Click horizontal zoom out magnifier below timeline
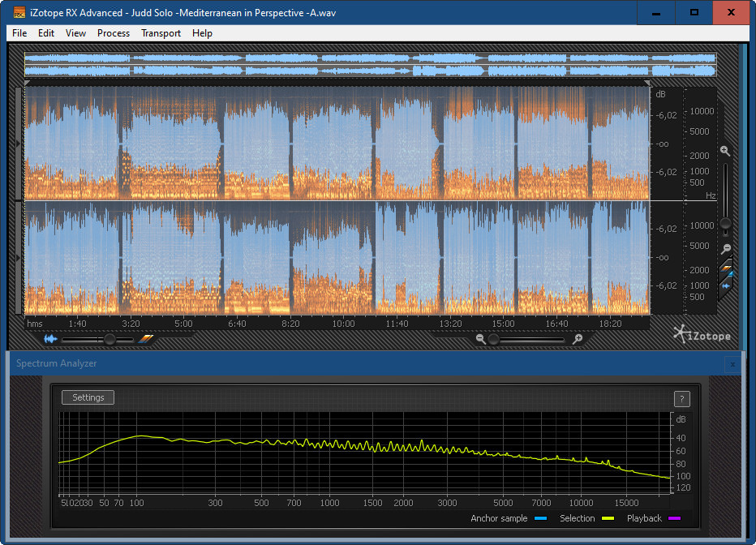The height and width of the screenshot is (545, 756). (481, 339)
